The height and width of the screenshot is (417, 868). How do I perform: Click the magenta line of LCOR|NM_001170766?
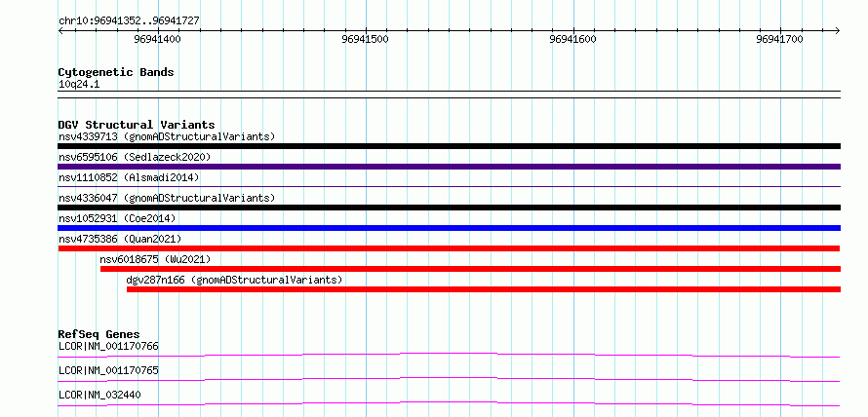(x=449, y=355)
